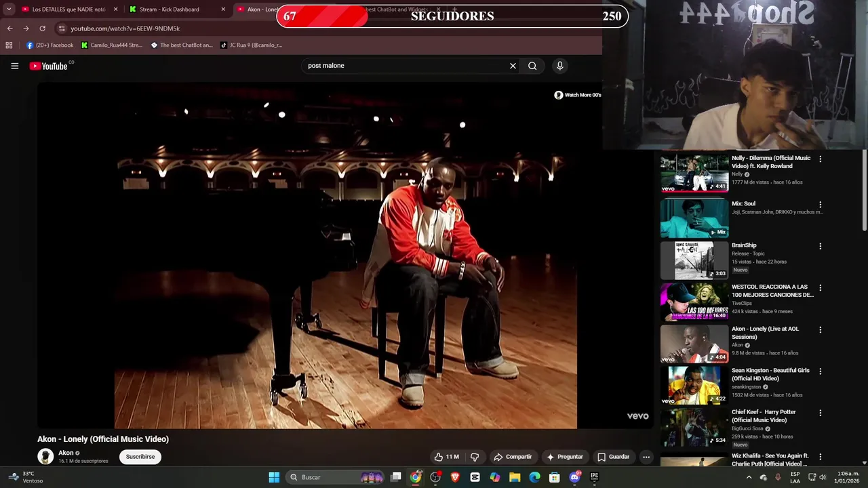
Task: Open JC Rua TikTok bookmark
Action: coord(252,45)
